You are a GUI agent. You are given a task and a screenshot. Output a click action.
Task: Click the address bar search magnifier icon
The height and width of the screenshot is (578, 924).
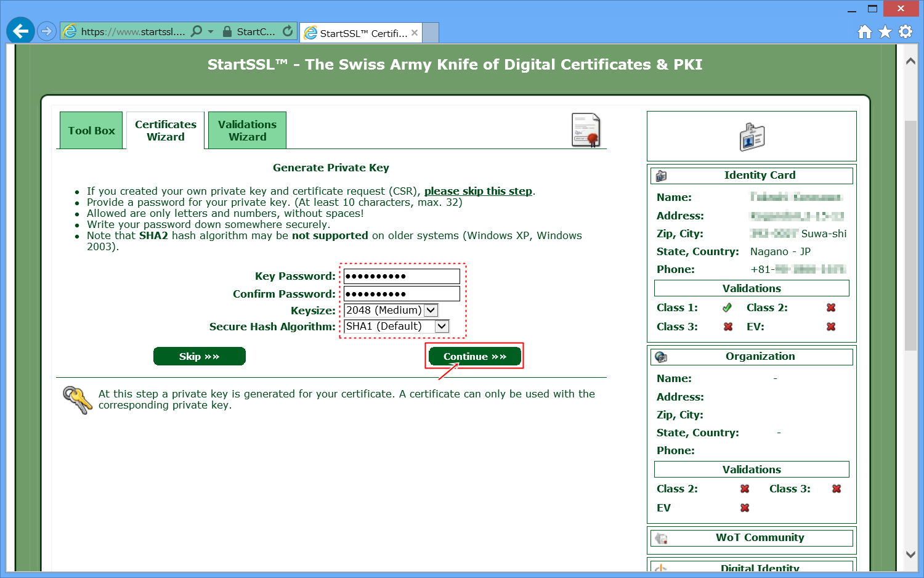click(x=197, y=31)
